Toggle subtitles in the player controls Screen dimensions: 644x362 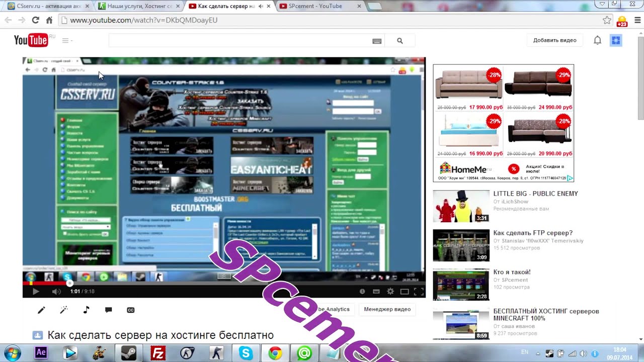(376, 291)
